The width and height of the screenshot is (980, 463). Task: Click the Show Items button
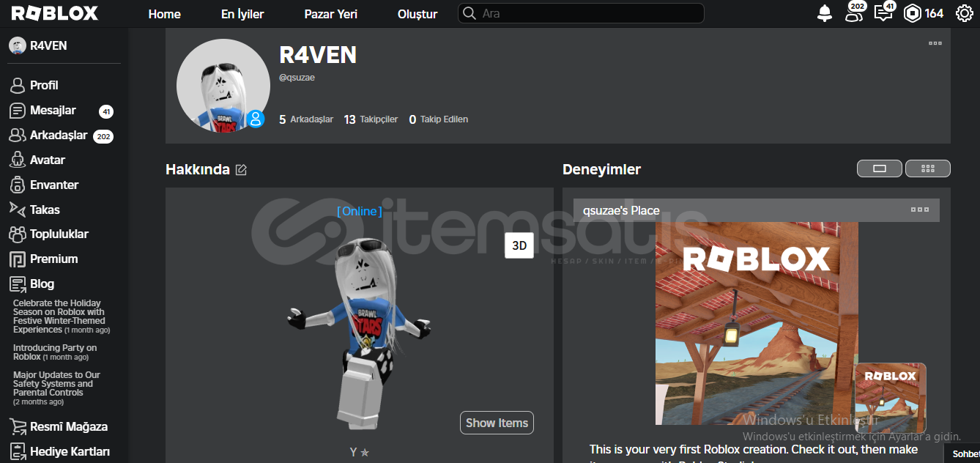(497, 423)
